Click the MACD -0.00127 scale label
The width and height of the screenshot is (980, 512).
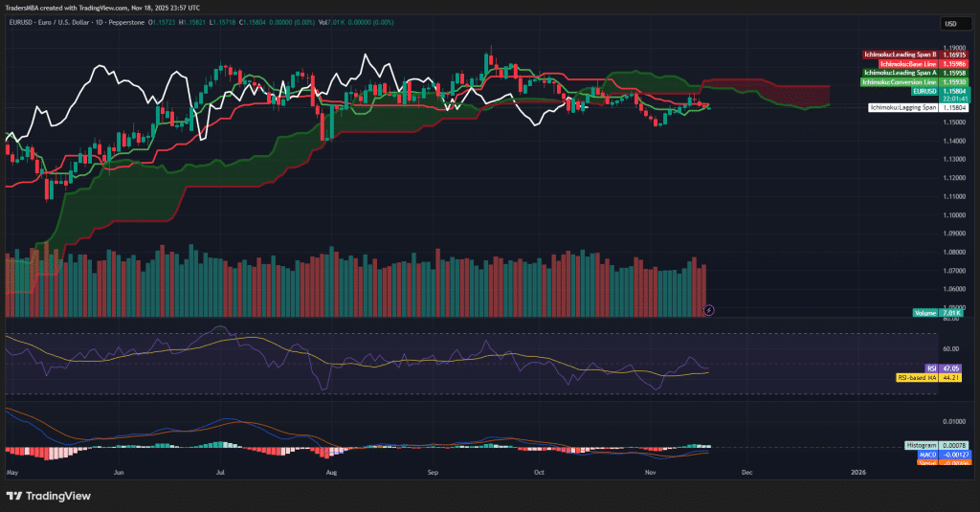(x=944, y=455)
